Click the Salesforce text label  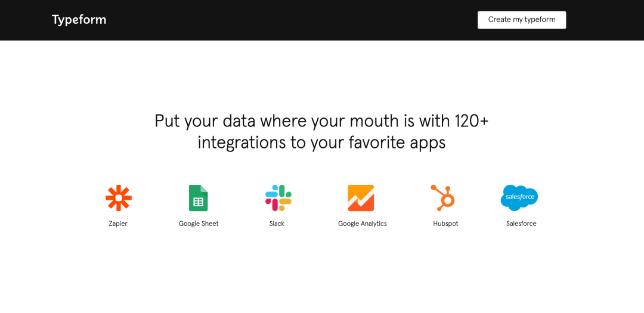pos(521,224)
